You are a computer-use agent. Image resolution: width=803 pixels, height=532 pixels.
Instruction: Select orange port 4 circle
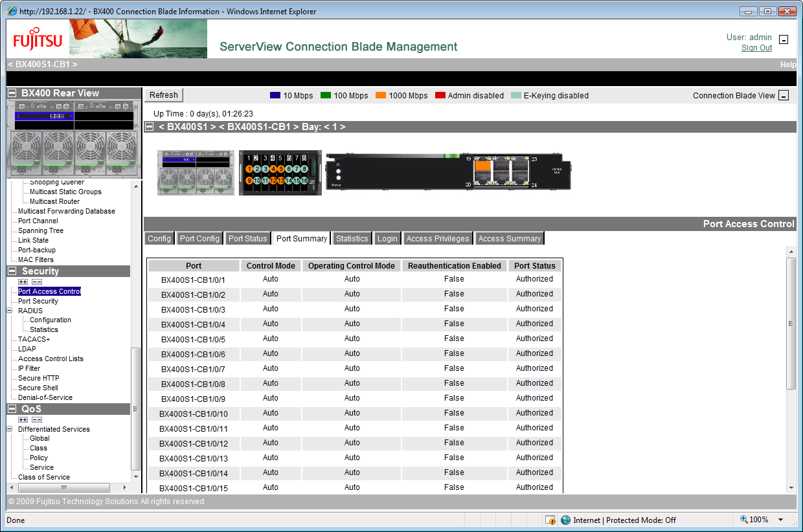[273, 169]
